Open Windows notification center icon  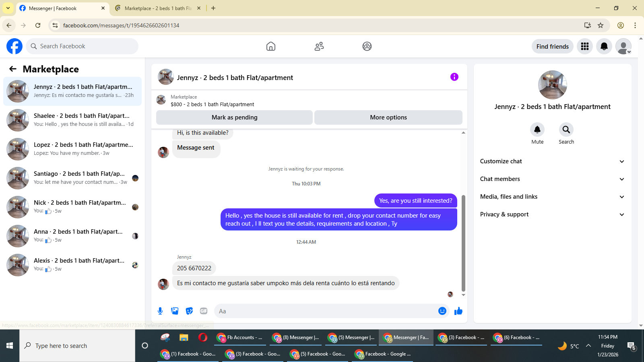[631, 346]
